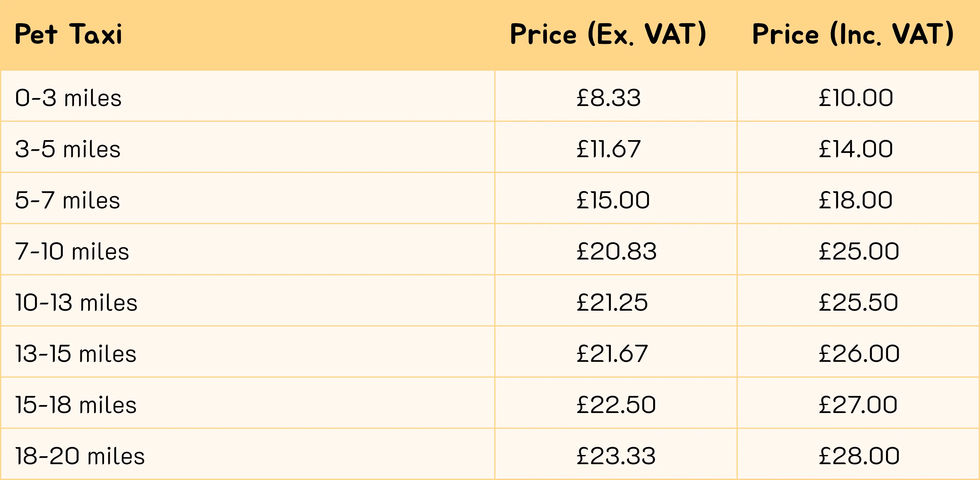Select the 5-7 miles row label

(x=68, y=200)
